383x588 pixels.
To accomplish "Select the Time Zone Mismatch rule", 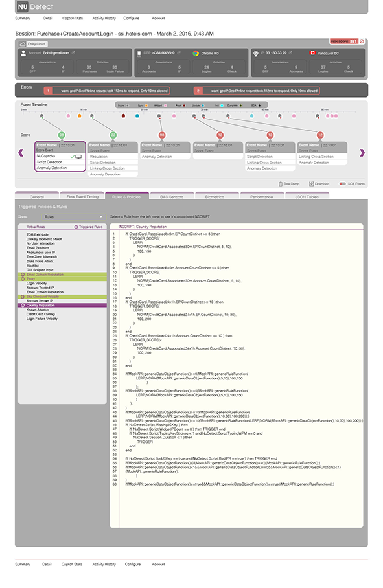I will coord(41,257).
